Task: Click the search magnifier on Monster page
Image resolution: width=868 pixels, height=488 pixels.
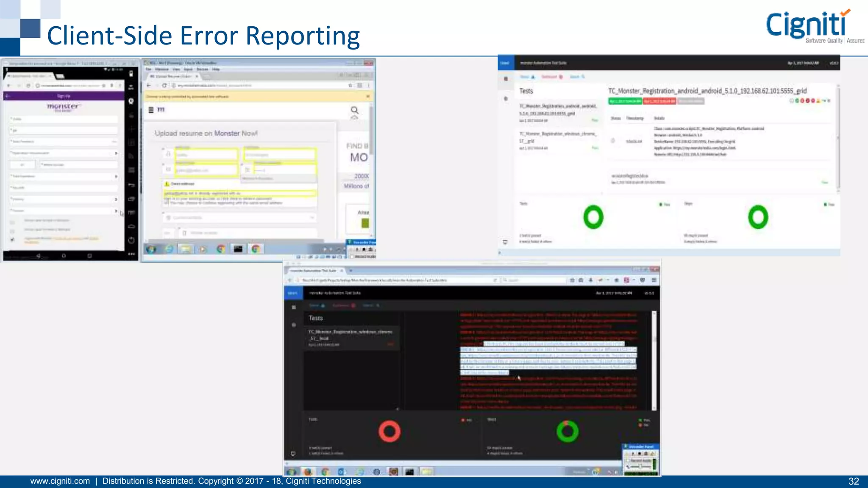Action: (354, 110)
